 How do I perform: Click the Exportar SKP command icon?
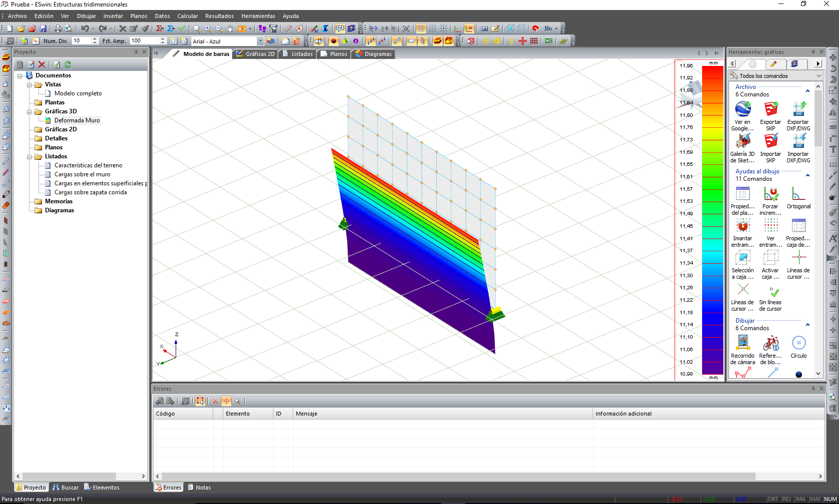pos(771,109)
